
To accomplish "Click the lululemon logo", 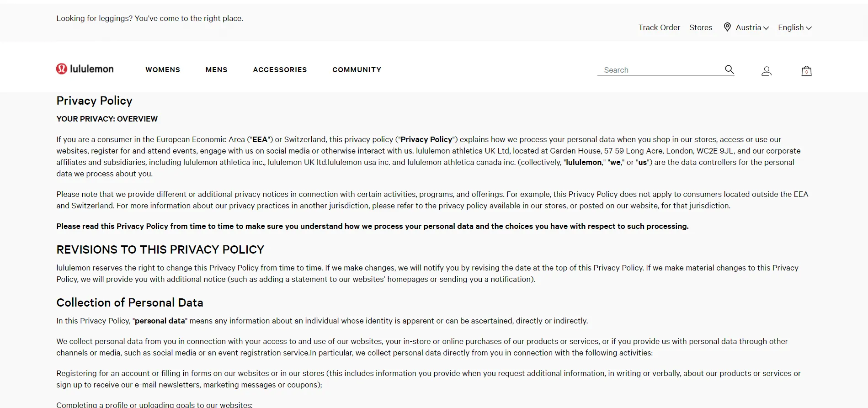I will (x=85, y=69).
